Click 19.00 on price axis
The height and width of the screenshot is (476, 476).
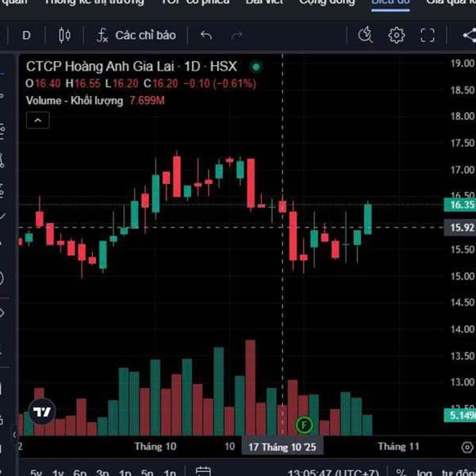(x=462, y=63)
